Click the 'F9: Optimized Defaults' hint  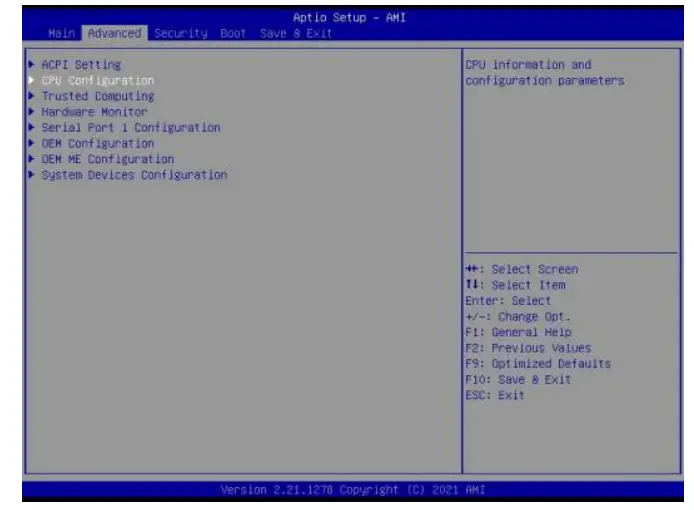(538, 364)
